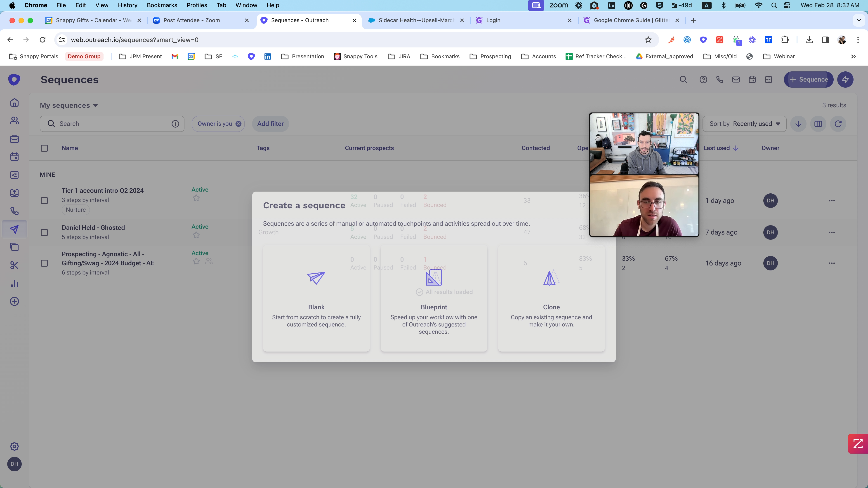Screen dimensions: 868x488
Task: Open Calls phone icon in the sidebar
Action: pyautogui.click(x=14, y=211)
